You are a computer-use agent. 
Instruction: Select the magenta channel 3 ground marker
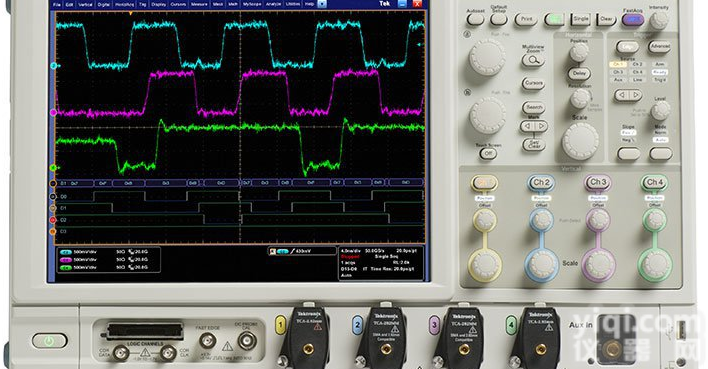pos(53,112)
